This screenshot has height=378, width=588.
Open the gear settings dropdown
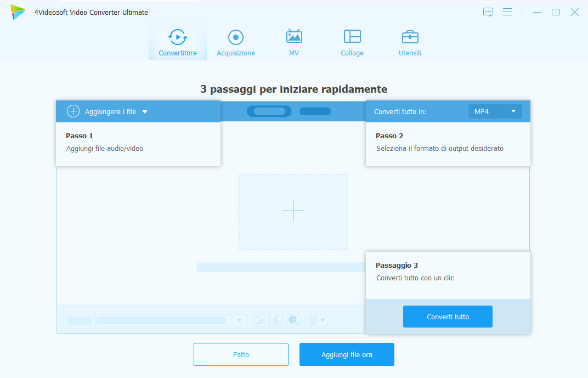tap(317, 320)
